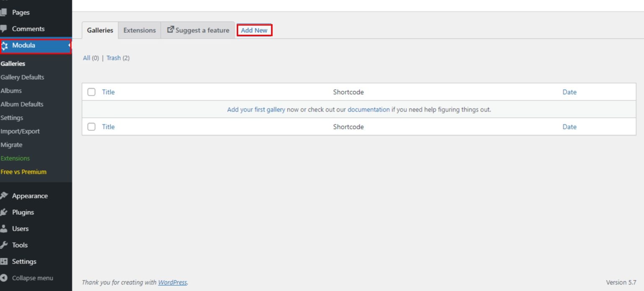Sort galleries by the Title column header
Screen dimensions: 644x291
(108, 92)
